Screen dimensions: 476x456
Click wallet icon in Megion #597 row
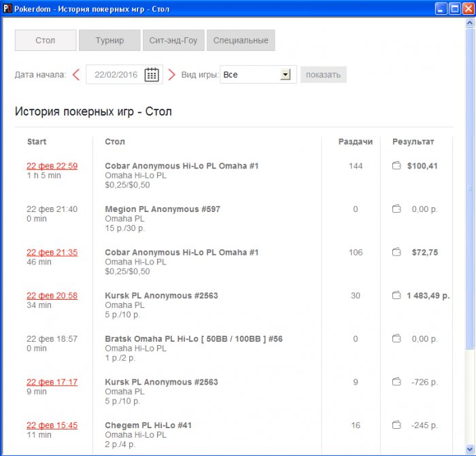[396, 209]
